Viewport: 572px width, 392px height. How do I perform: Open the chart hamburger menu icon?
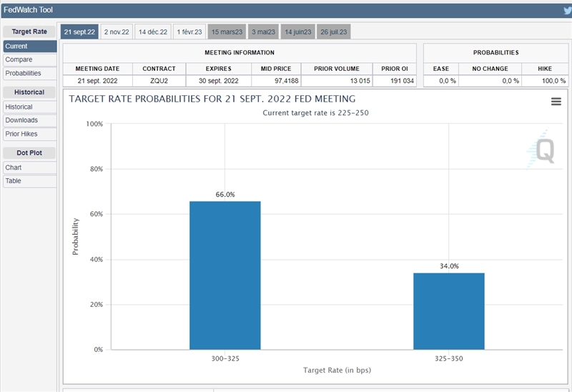coord(556,102)
